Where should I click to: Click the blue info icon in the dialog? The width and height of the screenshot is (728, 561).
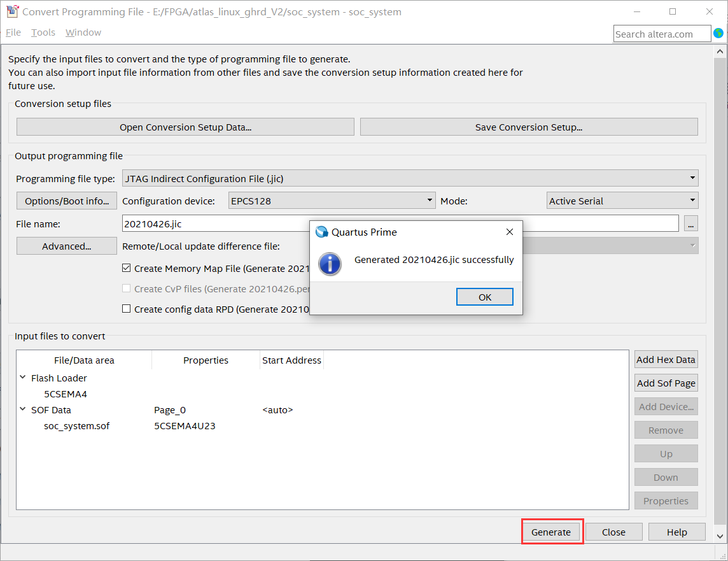click(x=330, y=264)
